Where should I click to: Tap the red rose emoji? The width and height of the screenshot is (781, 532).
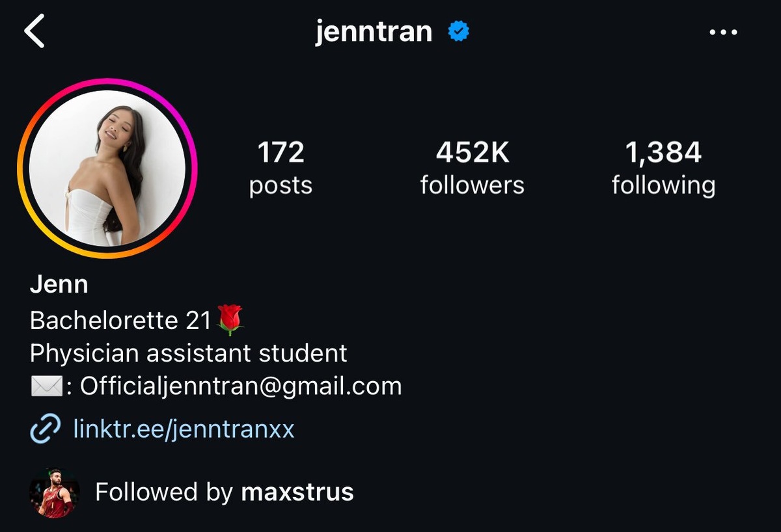point(230,319)
